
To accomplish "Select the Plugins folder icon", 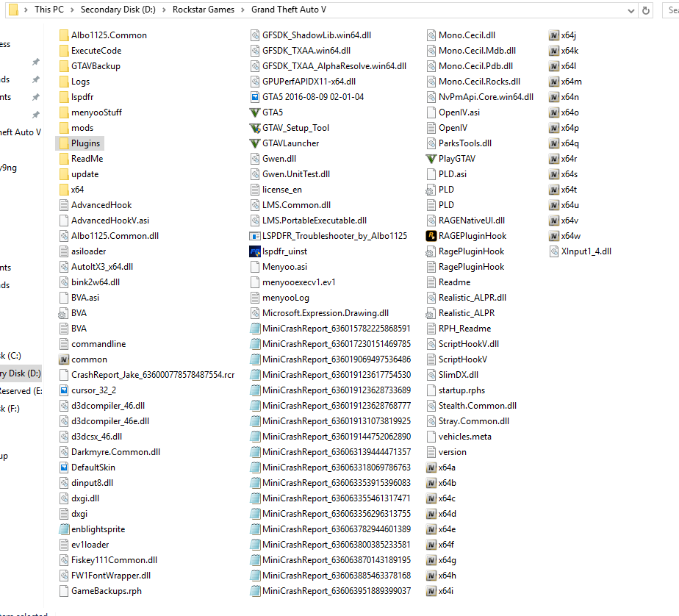I will tap(64, 143).
